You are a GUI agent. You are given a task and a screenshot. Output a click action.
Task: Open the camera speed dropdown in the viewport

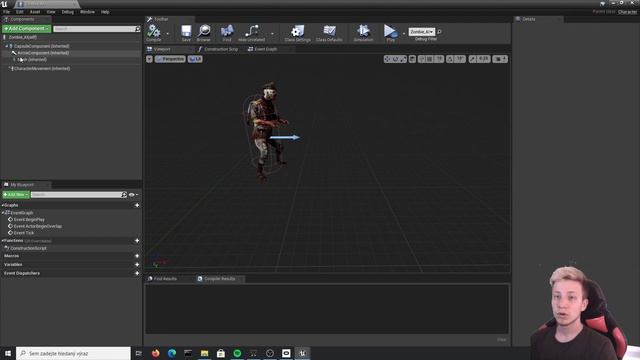[500, 59]
